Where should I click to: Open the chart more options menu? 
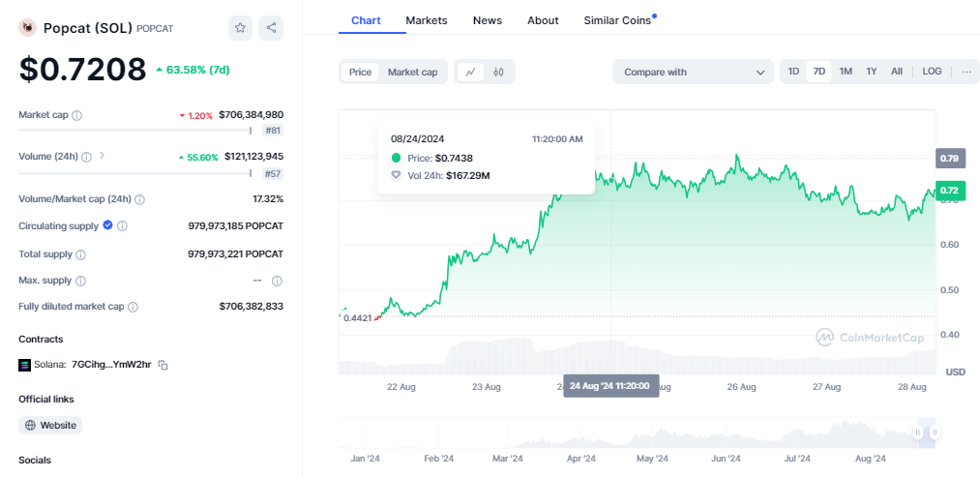click(x=966, y=72)
